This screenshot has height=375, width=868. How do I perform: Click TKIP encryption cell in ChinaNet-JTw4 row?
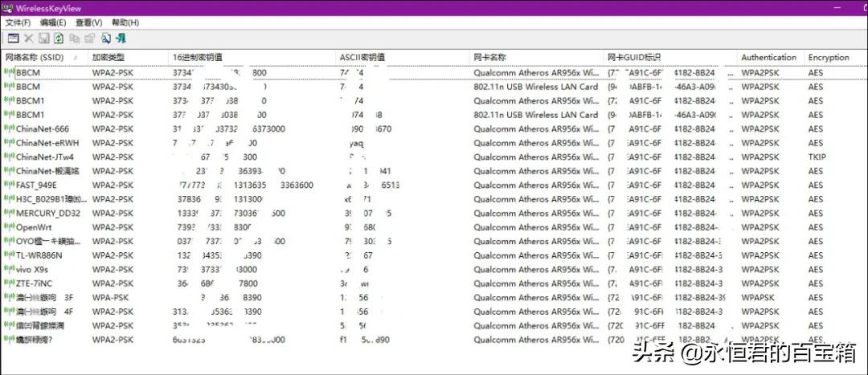pyautogui.click(x=817, y=157)
